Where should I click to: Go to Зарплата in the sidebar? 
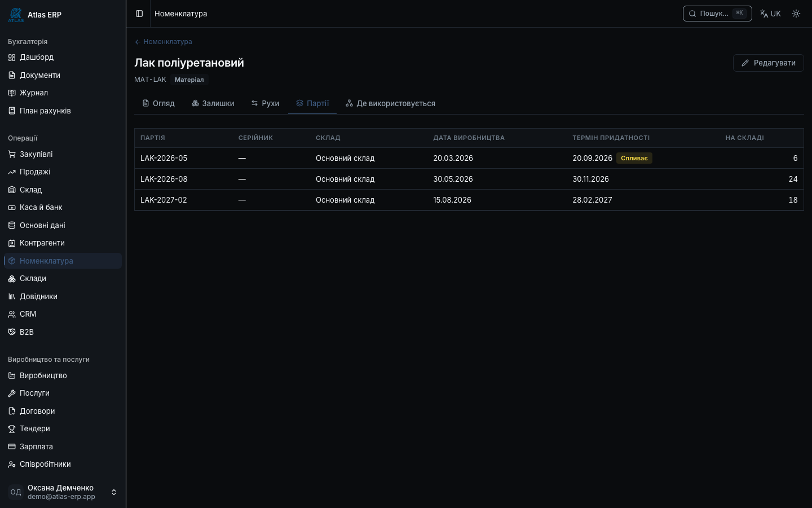pyautogui.click(x=63, y=446)
